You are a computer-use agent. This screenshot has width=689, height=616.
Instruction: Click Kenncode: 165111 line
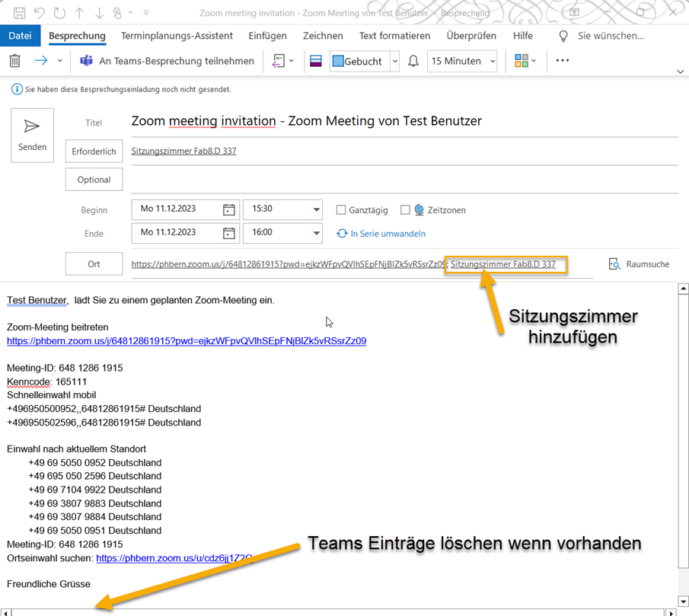pos(46,381)
